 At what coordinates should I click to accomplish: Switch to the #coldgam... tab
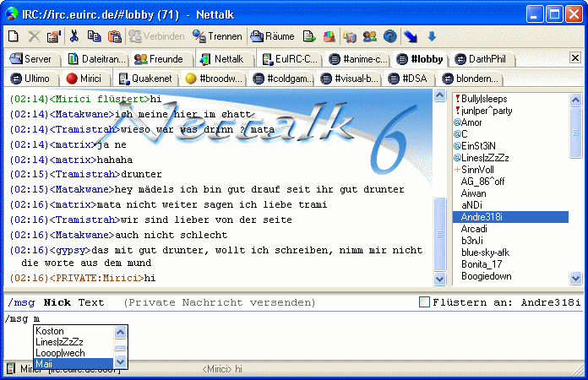(283, 79)
